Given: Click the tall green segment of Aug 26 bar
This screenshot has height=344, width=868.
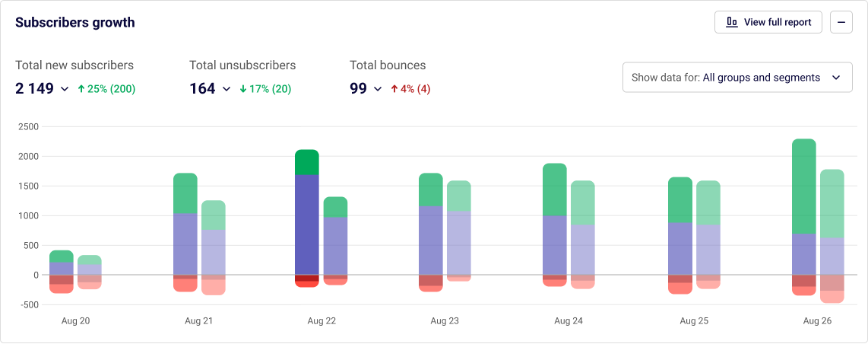Looking at the screenshot, I should tap(803, 186).
